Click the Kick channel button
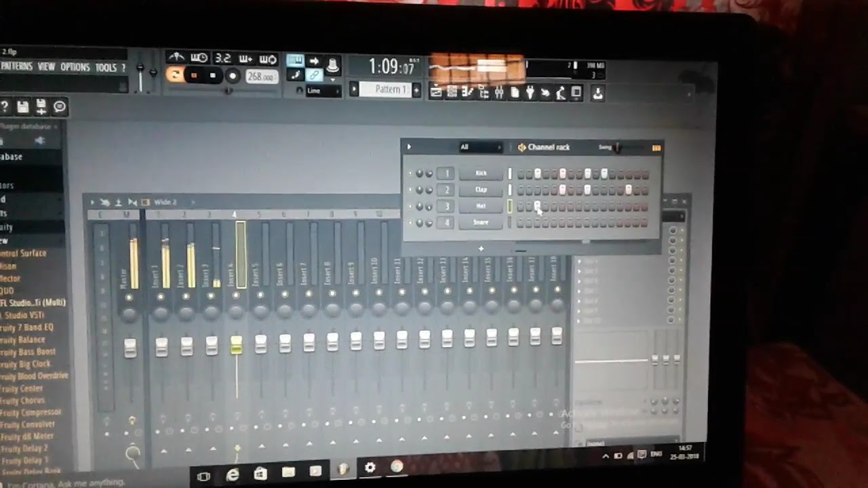This screenshot has height=488, width=868. [481, 174]
